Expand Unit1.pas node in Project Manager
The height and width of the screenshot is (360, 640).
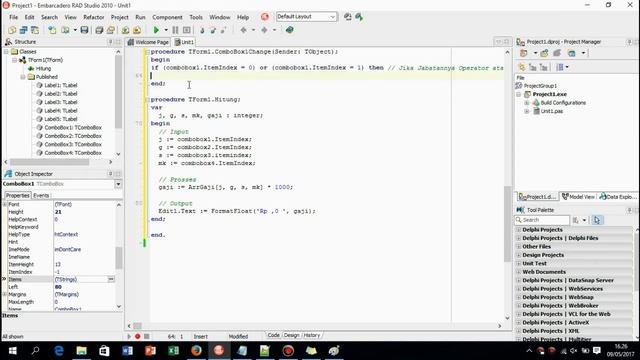pyautogui.click(x=527, y=111)
